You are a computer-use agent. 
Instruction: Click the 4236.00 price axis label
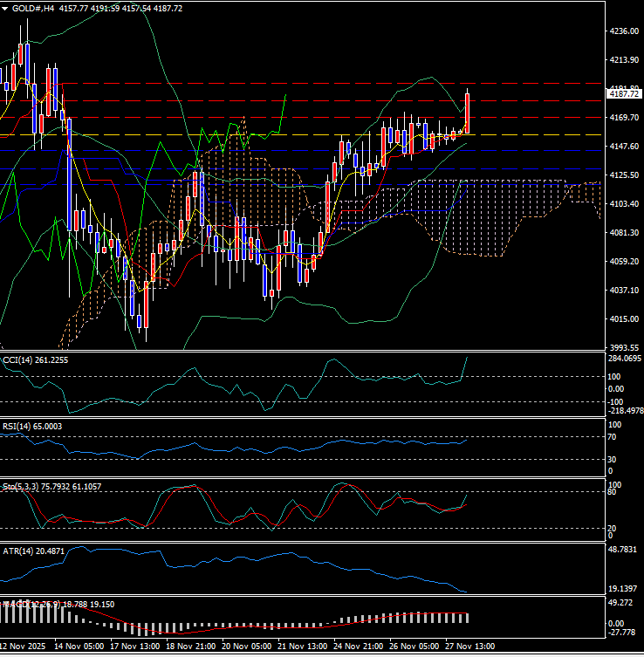pos(622,31)
